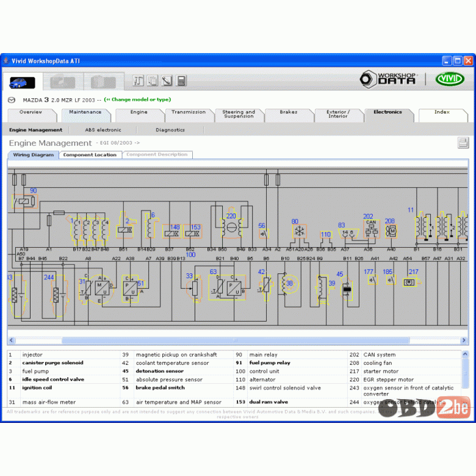The height and width of the screenshot is (476, 476).
Task: Open the greyed repair manual toolbar icon
Action: pos(62,82)
